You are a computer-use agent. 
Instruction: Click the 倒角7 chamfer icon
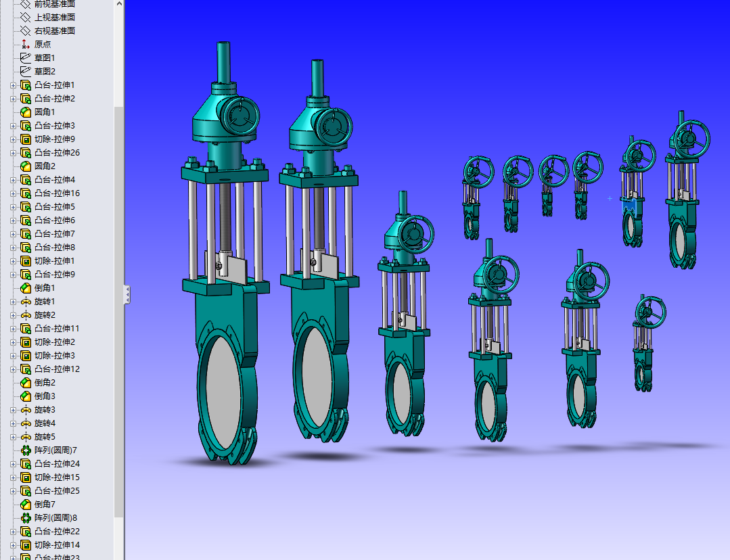pyautogui.click(x=26, y=504)
